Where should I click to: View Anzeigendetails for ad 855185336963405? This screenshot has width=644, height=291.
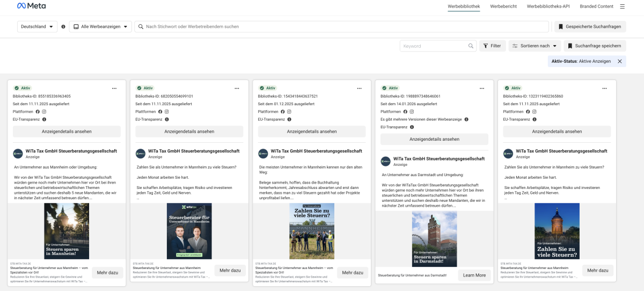[67, 132]
